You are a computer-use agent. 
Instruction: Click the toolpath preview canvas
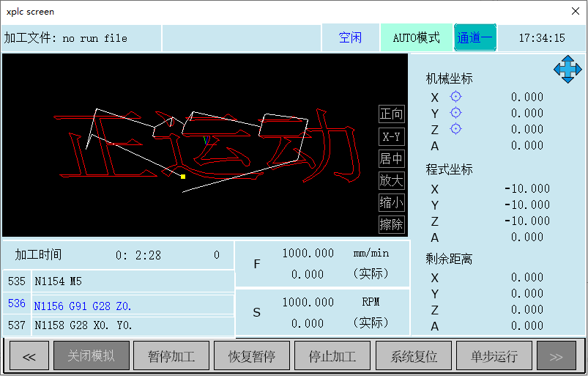pos(205,145)
